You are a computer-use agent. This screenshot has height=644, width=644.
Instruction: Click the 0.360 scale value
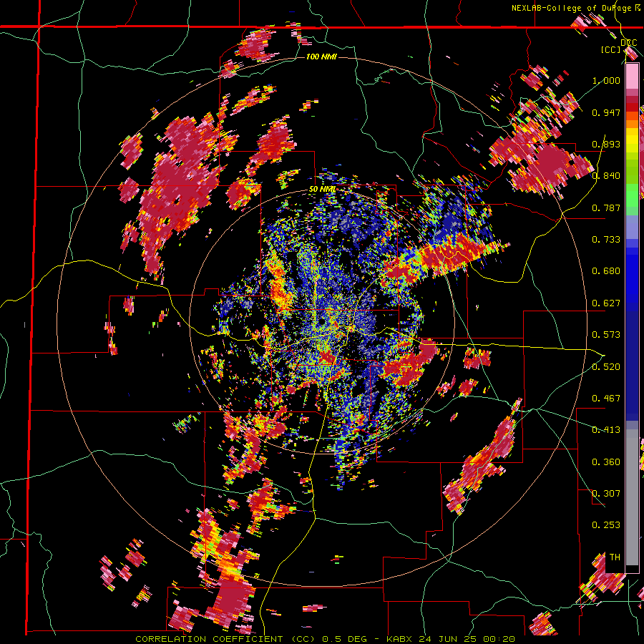coord(606,462)
